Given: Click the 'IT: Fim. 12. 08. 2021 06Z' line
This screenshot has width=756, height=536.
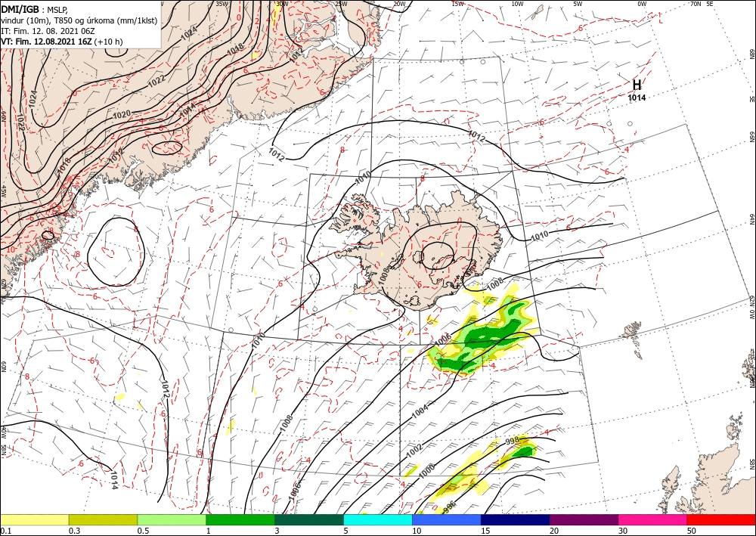Looking at the screenshot, I should coord(46,31).
